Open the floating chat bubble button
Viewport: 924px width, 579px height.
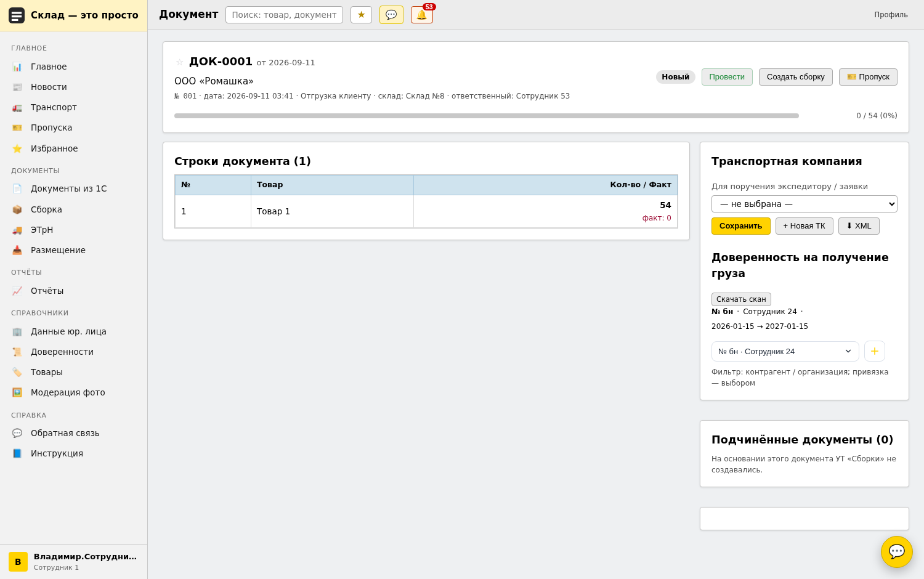tap(897, 552)
